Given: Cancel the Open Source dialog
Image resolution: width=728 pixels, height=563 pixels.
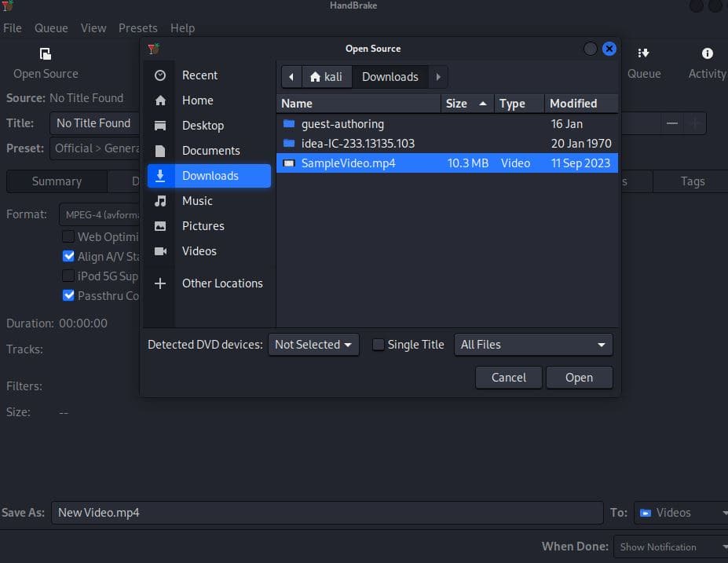Looking at the screenshot, I should pos(508,378).
